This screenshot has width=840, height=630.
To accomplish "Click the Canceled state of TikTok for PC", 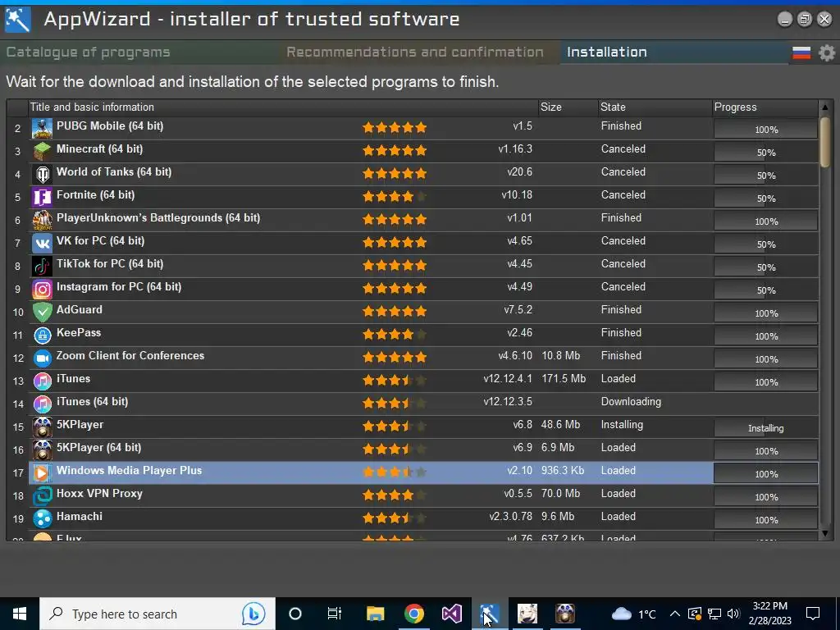I will coord(623,264).
